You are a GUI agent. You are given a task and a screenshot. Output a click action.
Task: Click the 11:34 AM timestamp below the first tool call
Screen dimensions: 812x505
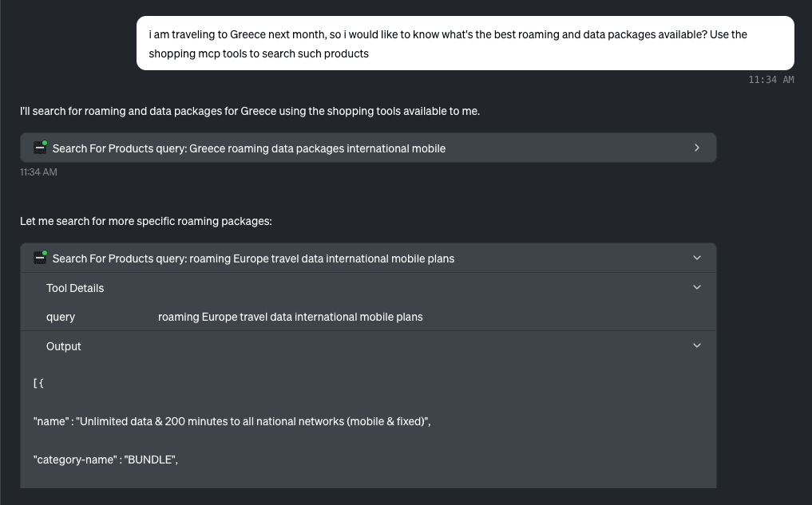[x=38, y=172]
